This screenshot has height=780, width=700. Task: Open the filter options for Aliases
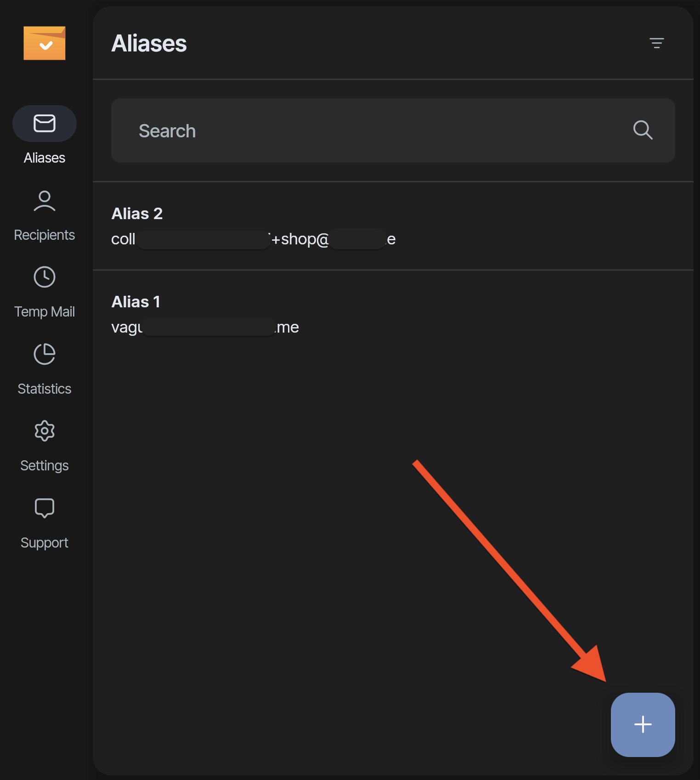point(657,43)
